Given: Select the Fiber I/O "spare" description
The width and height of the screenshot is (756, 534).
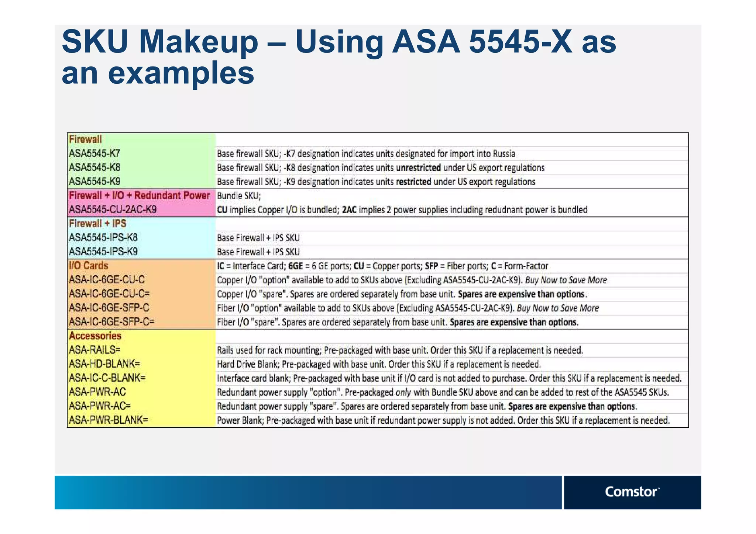Looking at the screenshot, I should click(398, 322).
